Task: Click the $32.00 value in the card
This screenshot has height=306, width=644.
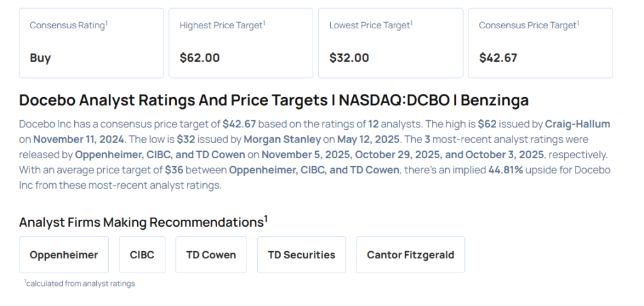Action: (349, 58)
